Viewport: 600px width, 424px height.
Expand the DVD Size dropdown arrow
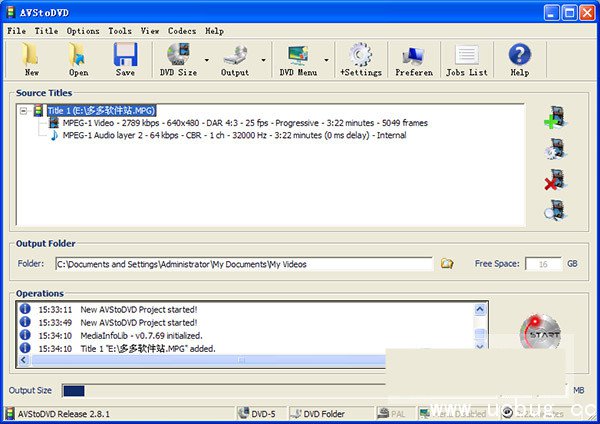(207, 60)
